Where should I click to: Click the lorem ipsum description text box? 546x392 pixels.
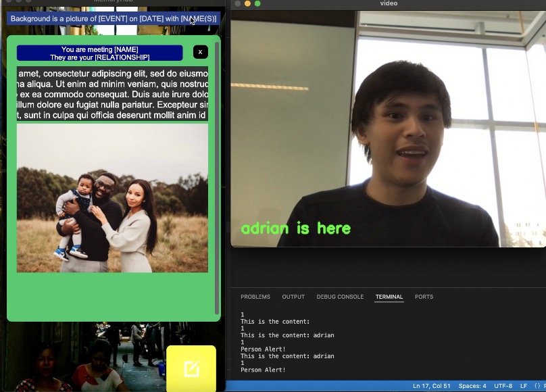(112, 94)
